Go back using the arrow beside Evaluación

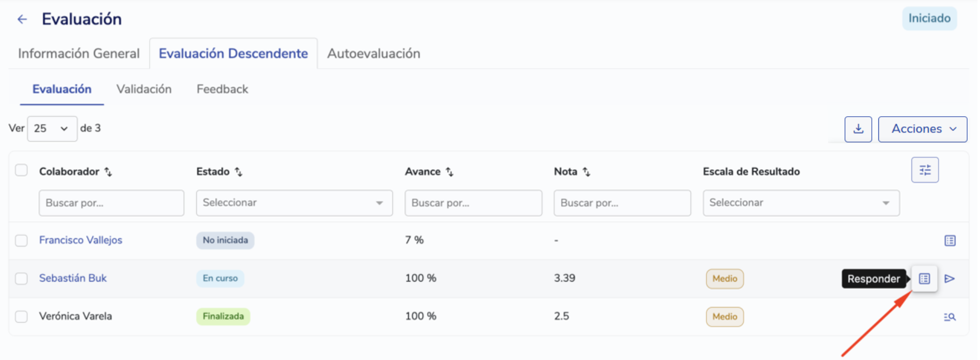(22, 19)
